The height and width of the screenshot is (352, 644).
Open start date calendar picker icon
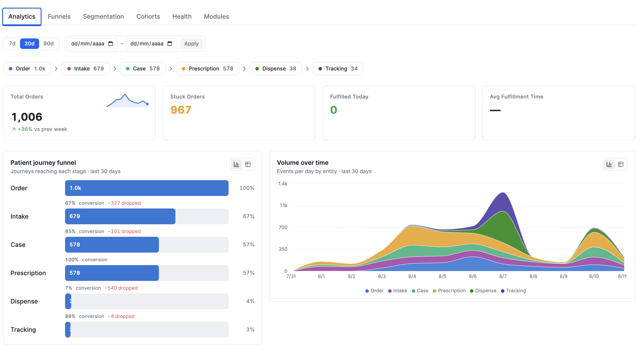[x=111, y=44]
